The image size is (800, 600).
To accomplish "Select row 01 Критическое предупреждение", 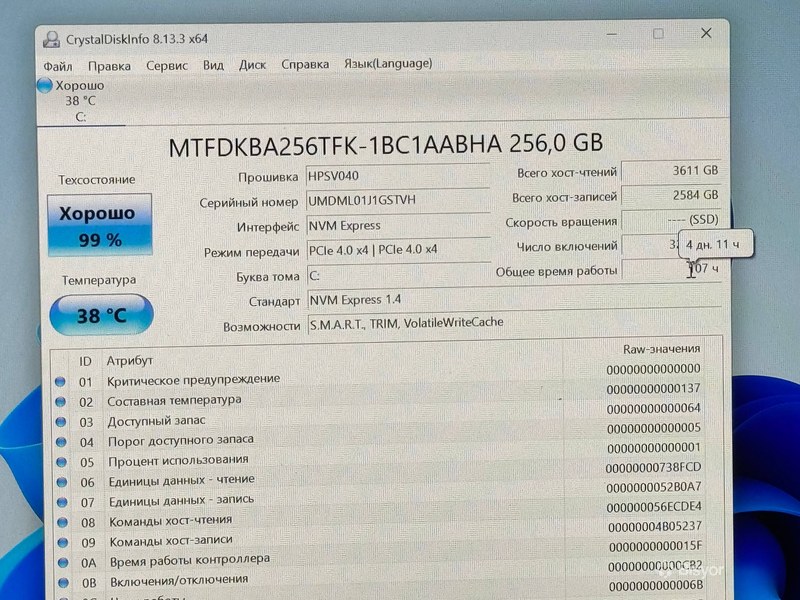I will (378, 377).
